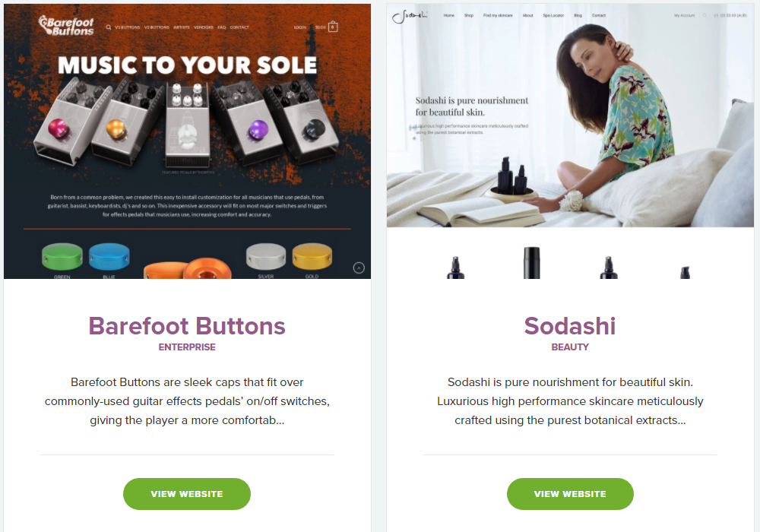760x532 pixels.
Task: Click the search magnifier icon in Barefoot header
Action: [x=109, y=27]
